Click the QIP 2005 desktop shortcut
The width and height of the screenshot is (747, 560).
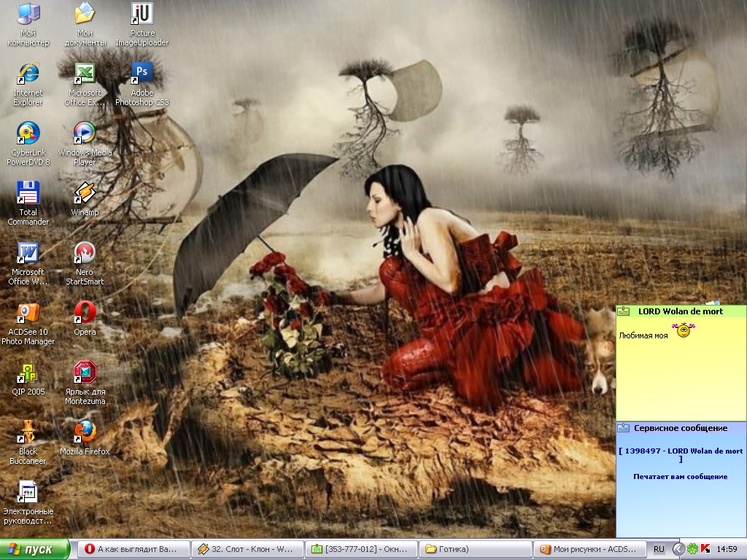coord(28,373)
